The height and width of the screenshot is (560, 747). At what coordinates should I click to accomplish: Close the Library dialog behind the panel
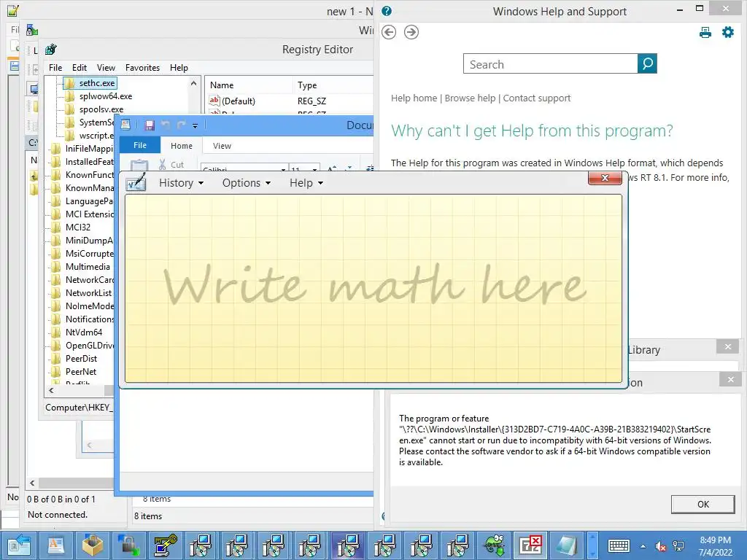coord(727,346)
